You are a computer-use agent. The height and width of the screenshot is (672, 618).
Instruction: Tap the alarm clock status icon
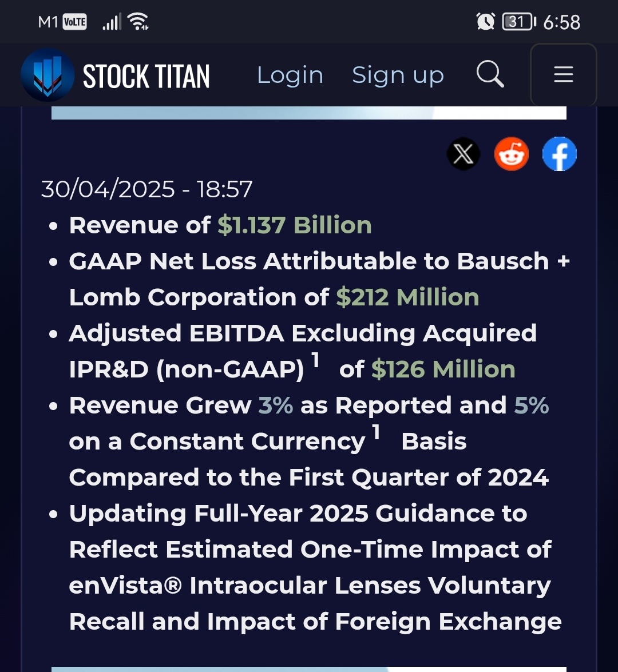485,21
